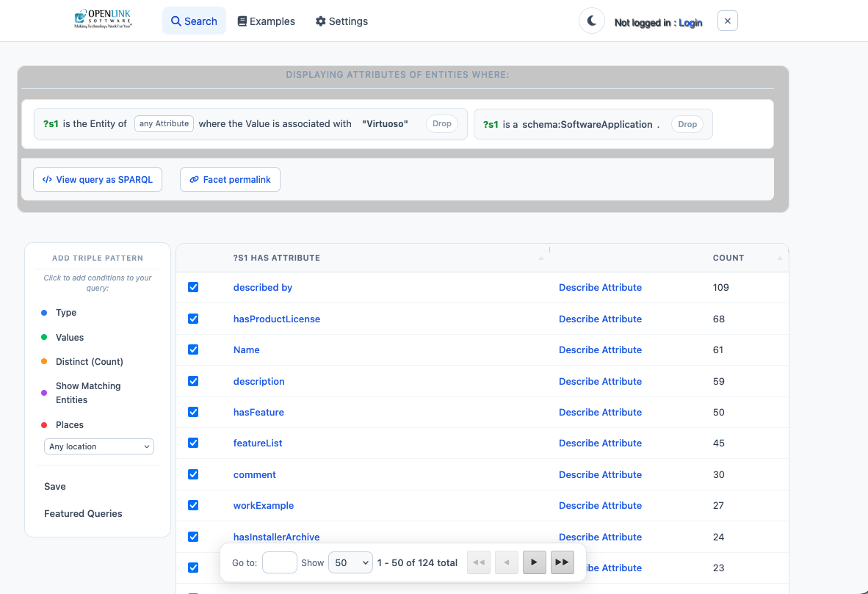Copy the Facet permalink

[230, 180]
